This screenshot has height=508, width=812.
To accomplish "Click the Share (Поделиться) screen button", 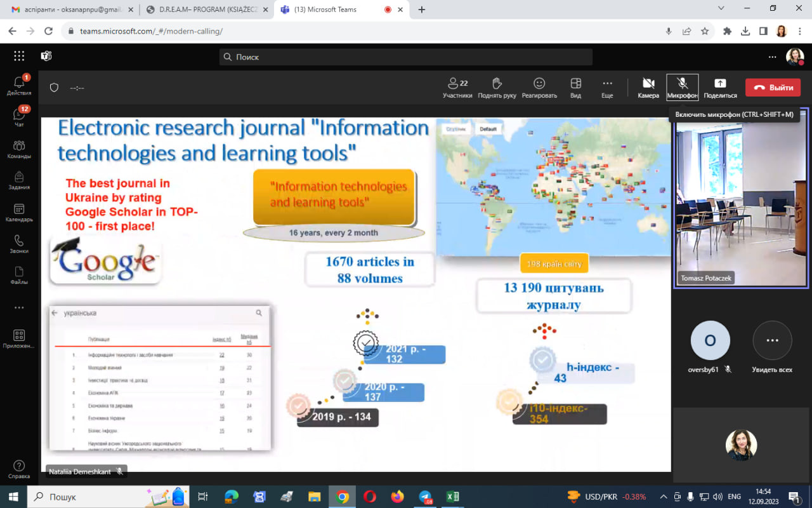I will [720, 88].
